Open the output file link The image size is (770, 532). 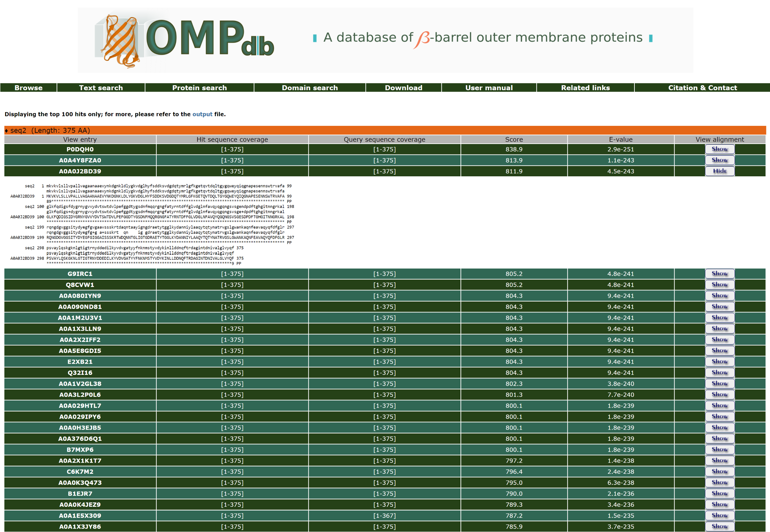pyautogui.click(x=203, y=114)
